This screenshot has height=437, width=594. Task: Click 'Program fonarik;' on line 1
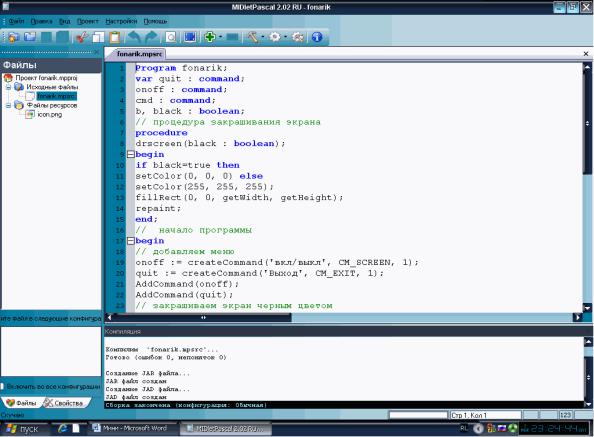181,68
